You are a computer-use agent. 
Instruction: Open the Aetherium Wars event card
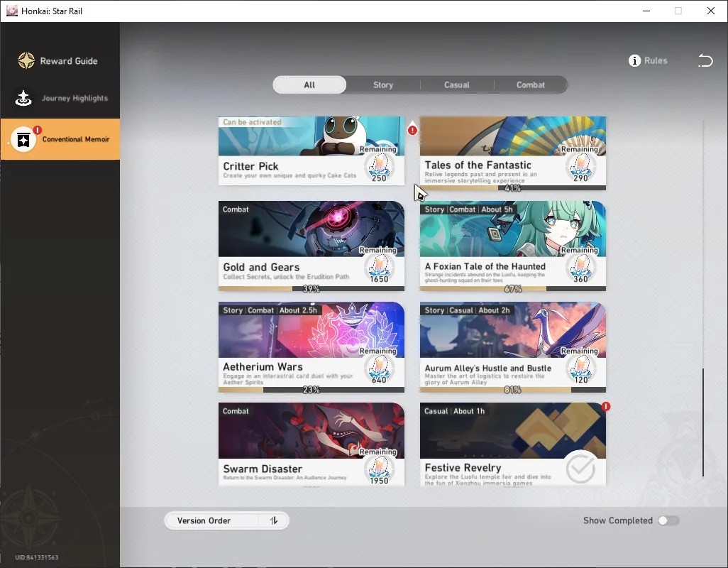pos(311,347)
